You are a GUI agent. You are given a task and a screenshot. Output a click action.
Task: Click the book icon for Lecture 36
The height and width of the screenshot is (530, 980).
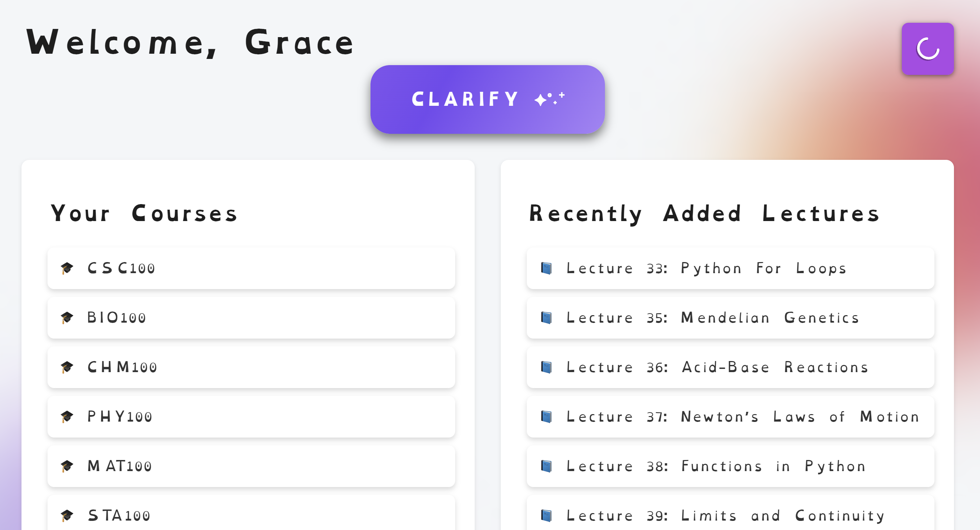(546, 367)
